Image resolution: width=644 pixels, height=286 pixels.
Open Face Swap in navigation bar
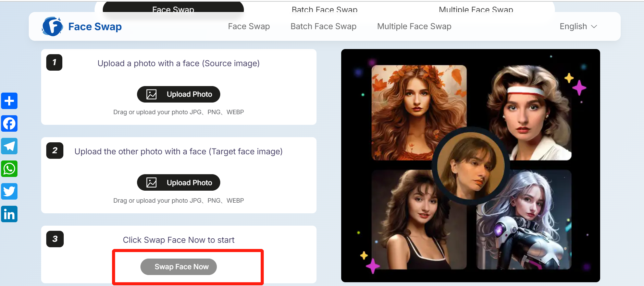249,26
